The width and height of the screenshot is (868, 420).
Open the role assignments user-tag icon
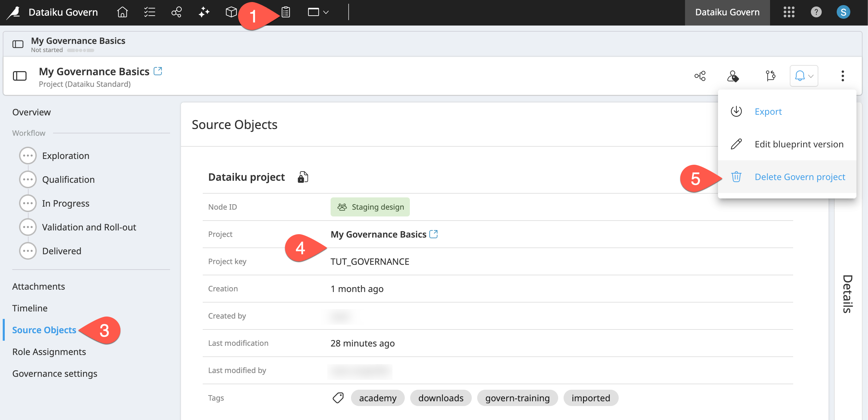point(733,76)
